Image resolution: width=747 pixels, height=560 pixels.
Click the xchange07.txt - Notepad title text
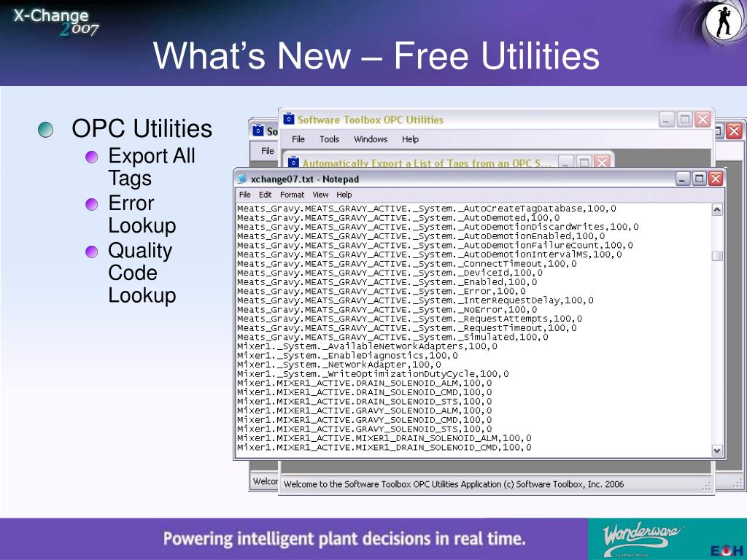point(305,179)
